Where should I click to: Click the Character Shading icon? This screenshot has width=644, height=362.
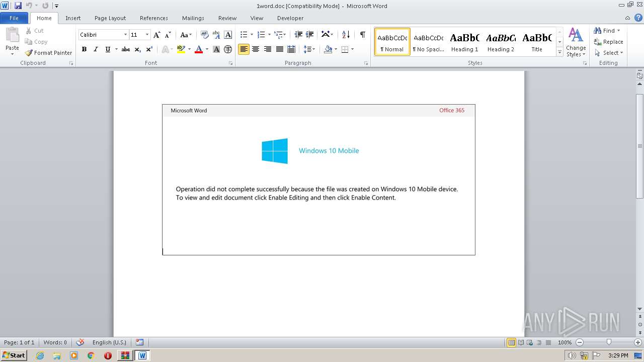pos(216,49)
